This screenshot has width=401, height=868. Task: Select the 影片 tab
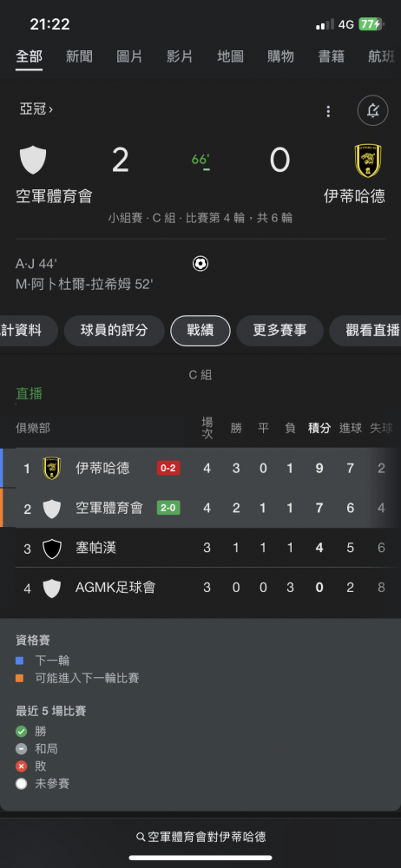tap(180, 56)
